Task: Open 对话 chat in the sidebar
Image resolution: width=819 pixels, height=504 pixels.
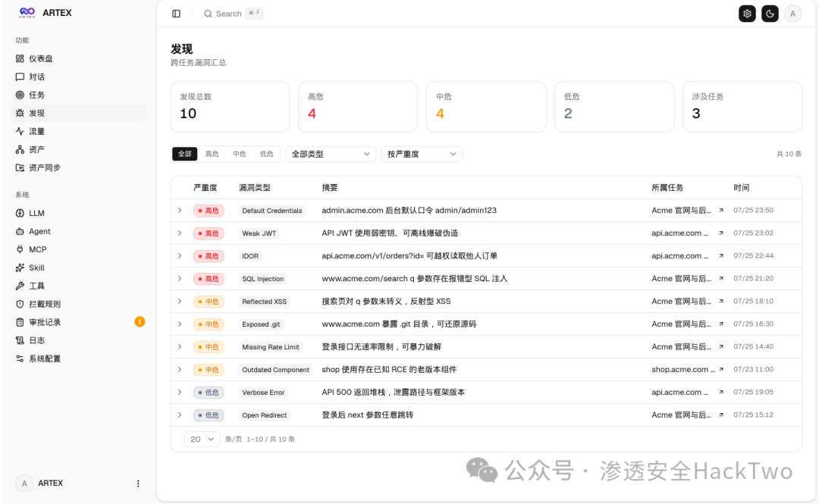Action: [79, 77]
